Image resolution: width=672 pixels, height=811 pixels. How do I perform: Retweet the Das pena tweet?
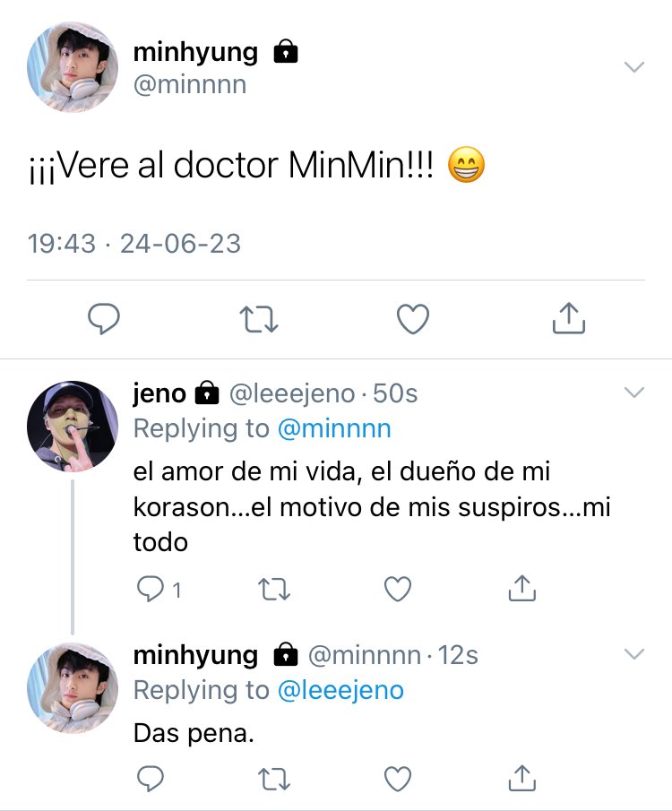coord(273,779)
